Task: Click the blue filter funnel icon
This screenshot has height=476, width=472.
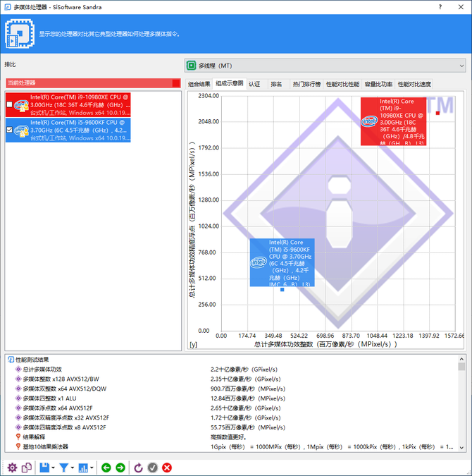Action: [63, 468]
